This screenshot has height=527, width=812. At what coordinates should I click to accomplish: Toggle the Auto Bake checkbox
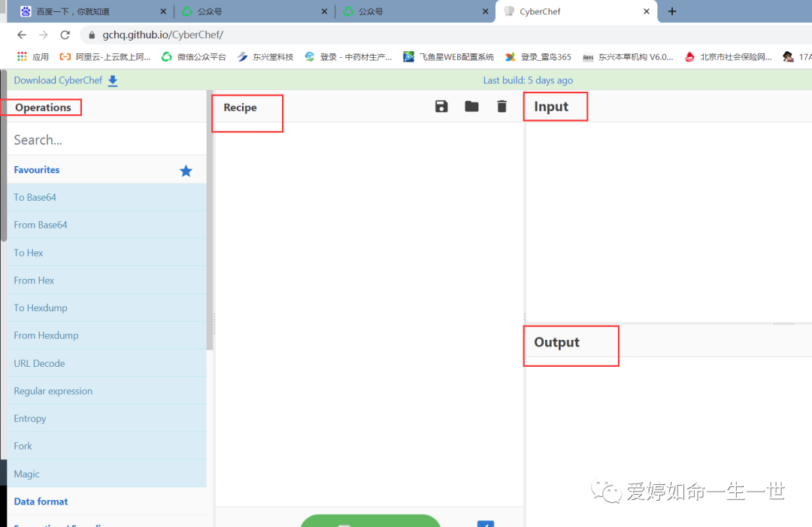[x=486, y=523]
